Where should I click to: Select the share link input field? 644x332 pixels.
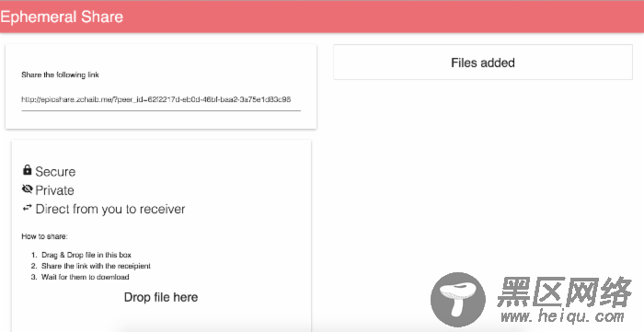(161, 99)
